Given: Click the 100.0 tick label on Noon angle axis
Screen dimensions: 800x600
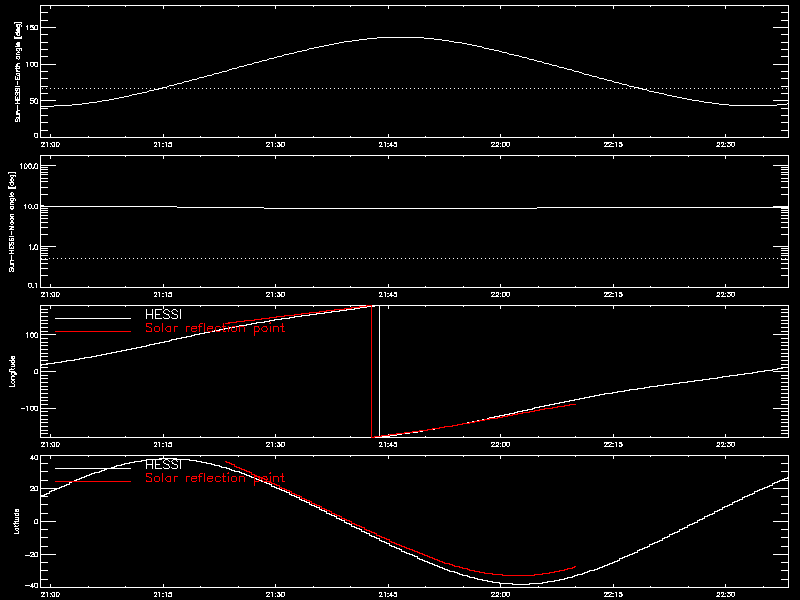Looking at the screenshot, I should click(x=30, y=166).
